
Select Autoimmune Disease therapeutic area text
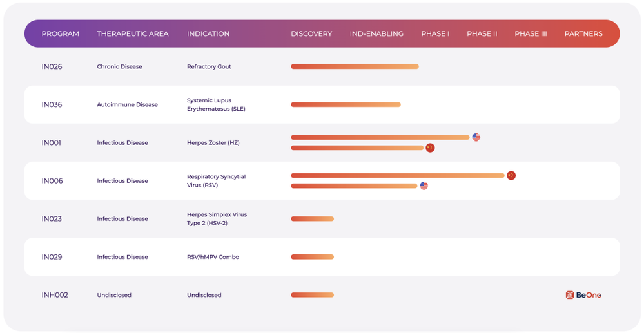[127, 104]
